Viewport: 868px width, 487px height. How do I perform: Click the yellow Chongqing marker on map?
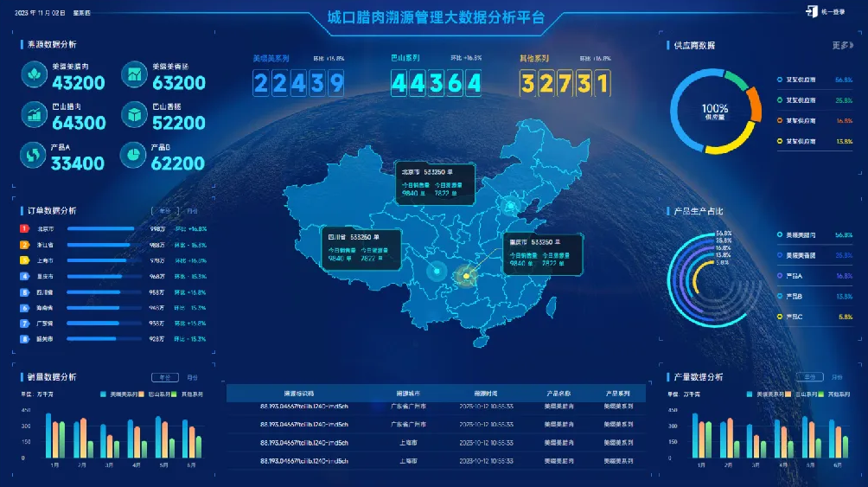466,276
